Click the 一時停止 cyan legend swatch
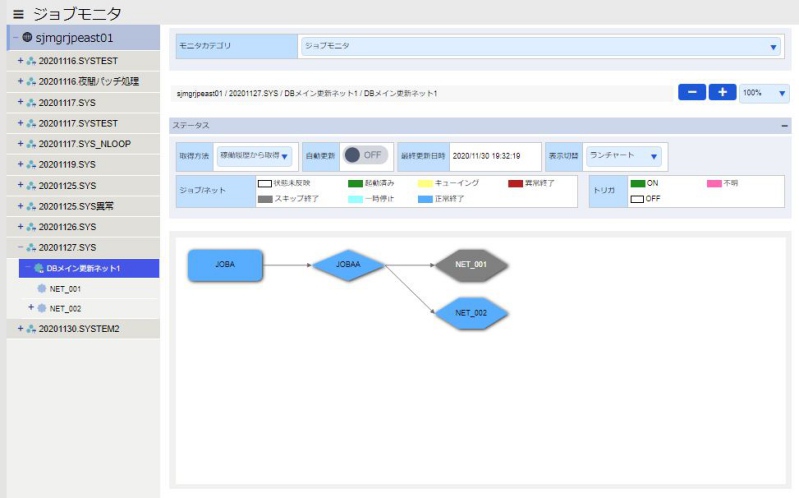This screenshot has width=799, height=498. [355, 199]
